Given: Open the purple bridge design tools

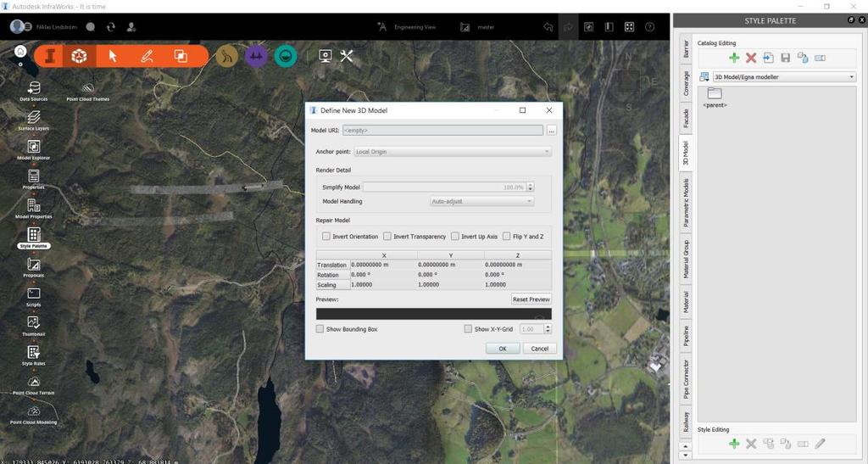Looking at the screenshot, I should coord(256,56).
